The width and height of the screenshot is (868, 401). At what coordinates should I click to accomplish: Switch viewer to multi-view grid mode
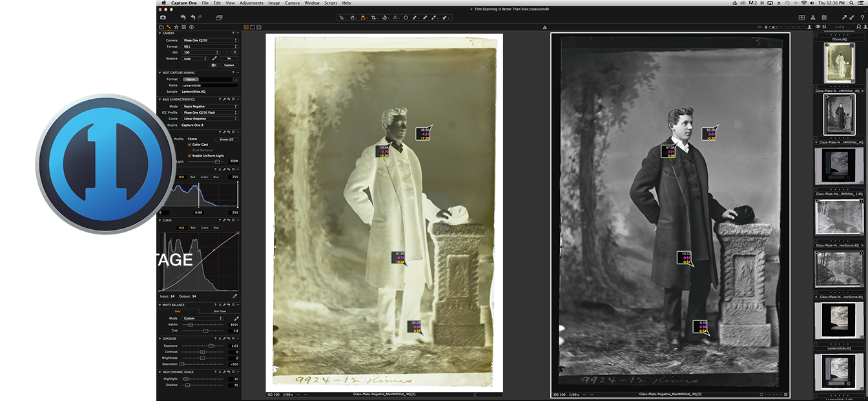pyautogui.click(x=246, y=27)
